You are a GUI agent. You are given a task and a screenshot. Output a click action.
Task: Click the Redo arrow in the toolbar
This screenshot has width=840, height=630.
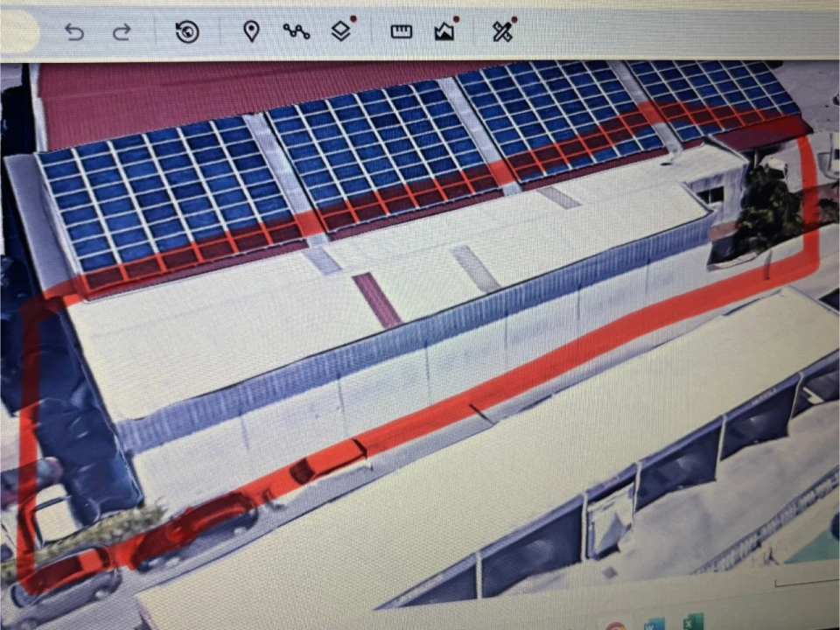pos(122,32)
